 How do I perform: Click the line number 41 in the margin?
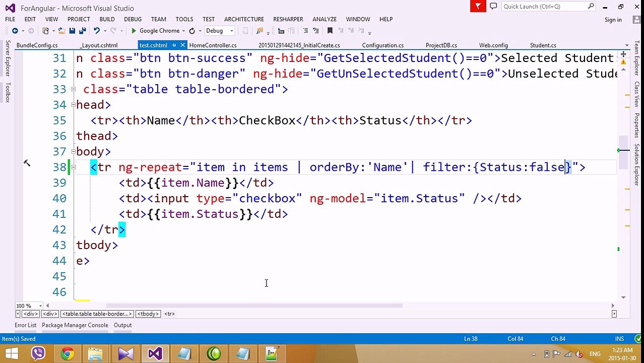pyautogui.click(x=59, y=214)
